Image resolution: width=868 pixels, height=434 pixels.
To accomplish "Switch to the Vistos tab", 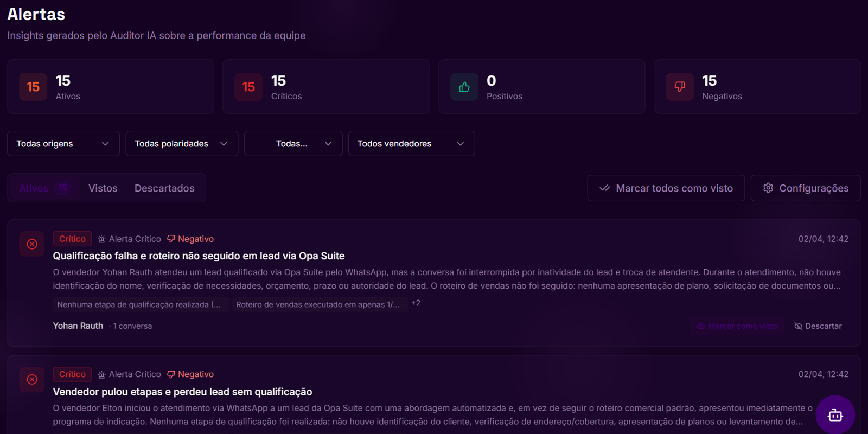I will tap(103, 188).
